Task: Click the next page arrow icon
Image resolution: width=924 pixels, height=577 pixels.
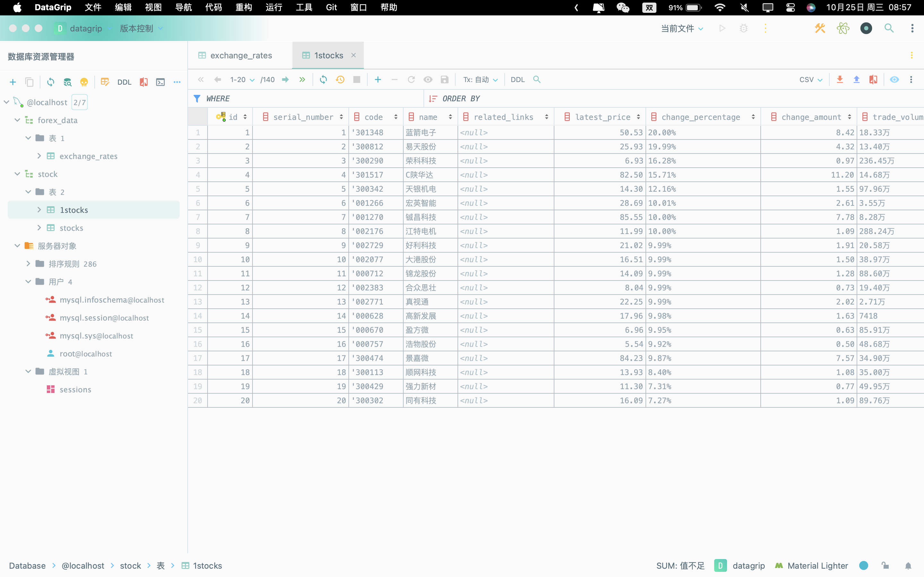Action: (x=285, y=79)
